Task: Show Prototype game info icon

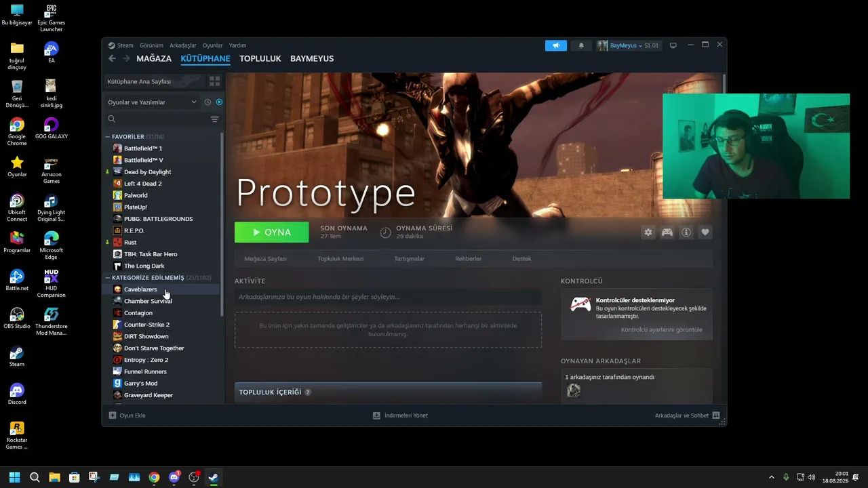Action: coord(686,232)
